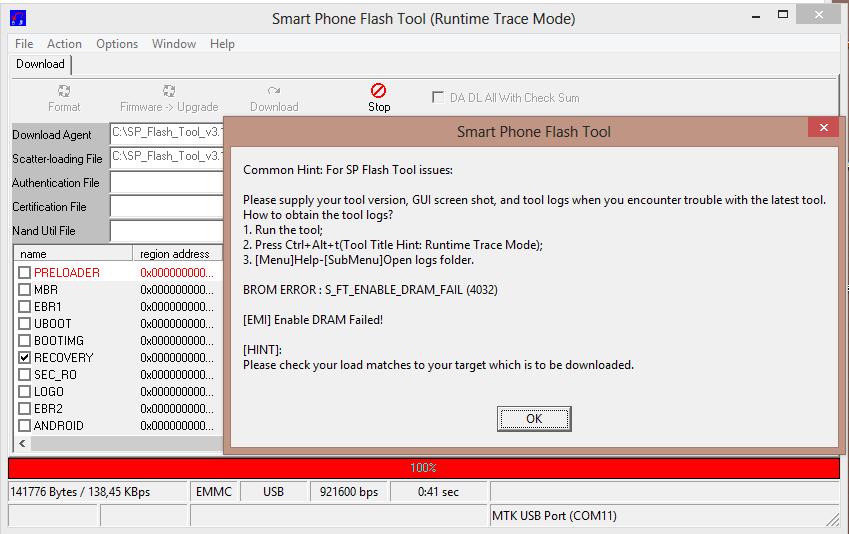Check the LOGO partition checkbox

click(24, 392)
